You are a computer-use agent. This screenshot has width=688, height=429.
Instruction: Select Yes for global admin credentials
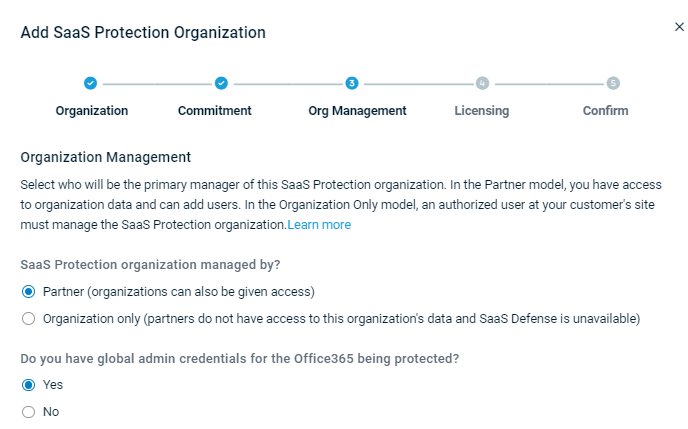point(29,385)
